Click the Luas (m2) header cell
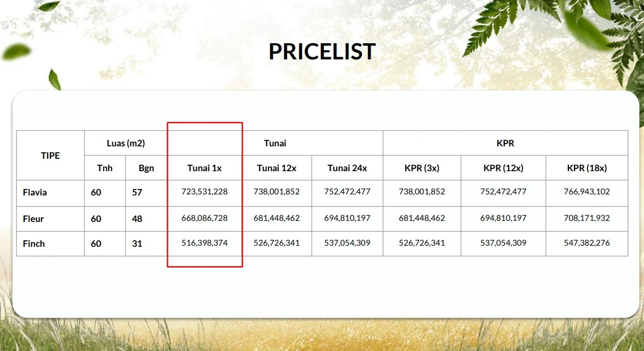This screenshot has width=644, height=351. 126,143
